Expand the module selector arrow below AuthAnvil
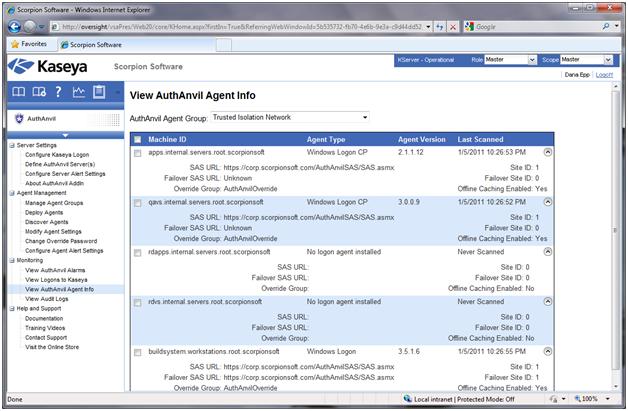628x411 pixels. (65, 135)
